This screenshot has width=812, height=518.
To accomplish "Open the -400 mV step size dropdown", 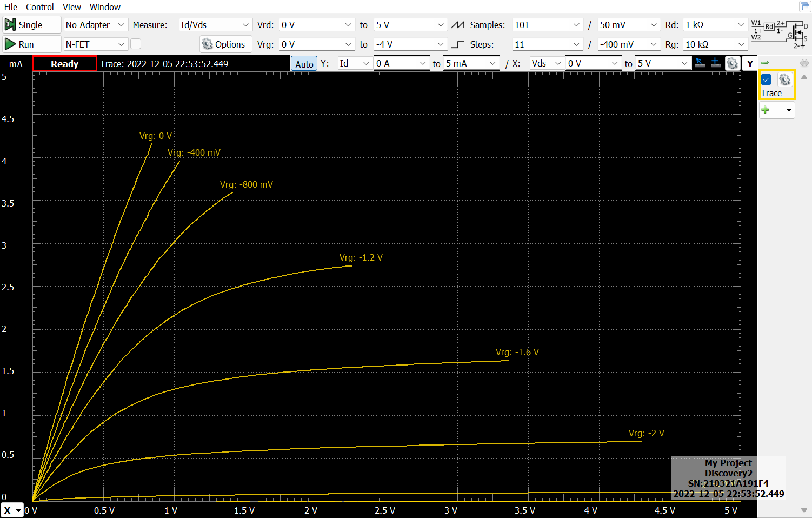I will point(629,44).
